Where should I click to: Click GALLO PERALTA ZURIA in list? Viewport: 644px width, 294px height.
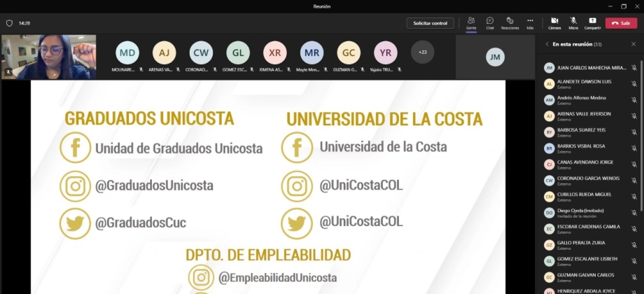point(590,245)
